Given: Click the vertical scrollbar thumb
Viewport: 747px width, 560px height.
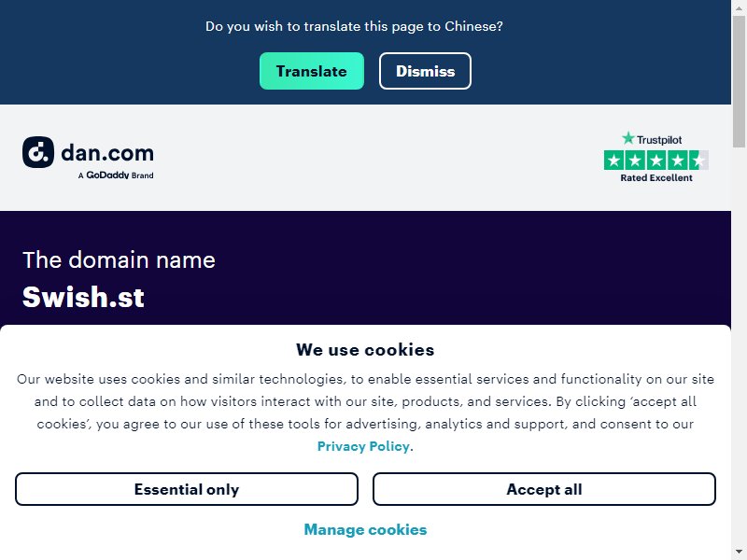Looking at the screenshot, I should (x=739, y=81).
